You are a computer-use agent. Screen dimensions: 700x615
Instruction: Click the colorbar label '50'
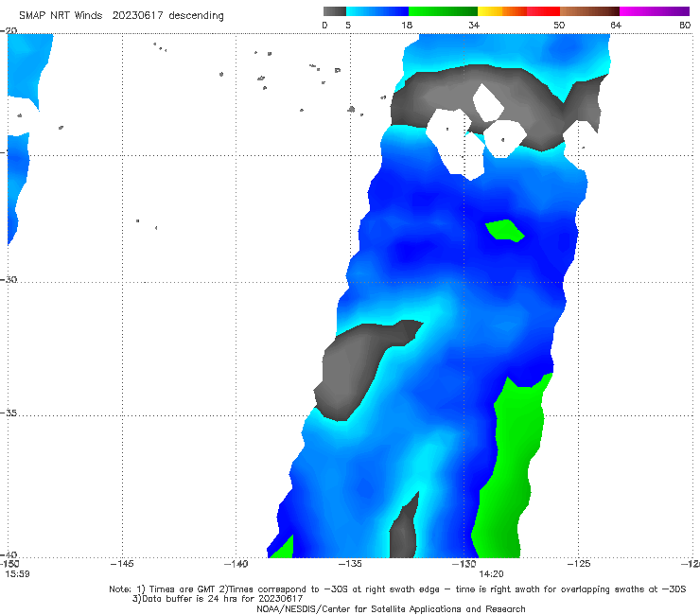click(559, 25)
